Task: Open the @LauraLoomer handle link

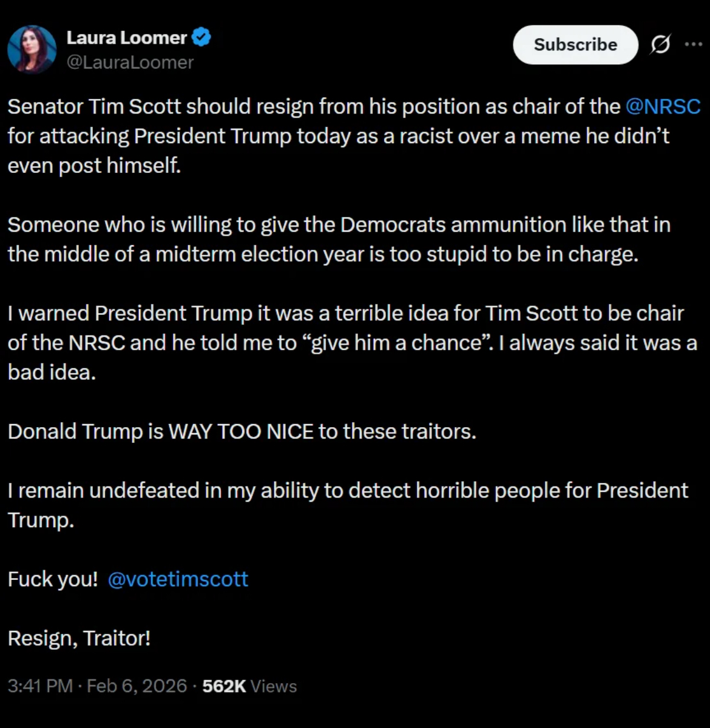Action: [130, 62]
